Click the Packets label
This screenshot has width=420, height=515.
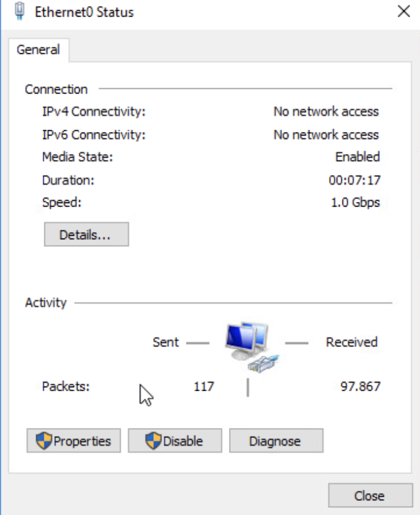(x=66, y=387)
